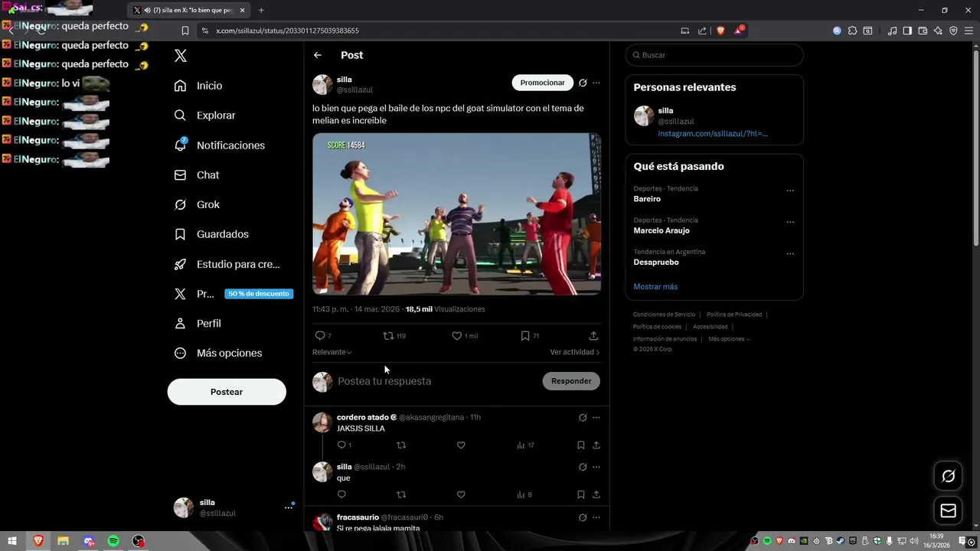Image resolution: width=980 pixels, height=551 pixels.
Task: Click Grok icon on cordero atado's reply
Action: tap(583, 417)
